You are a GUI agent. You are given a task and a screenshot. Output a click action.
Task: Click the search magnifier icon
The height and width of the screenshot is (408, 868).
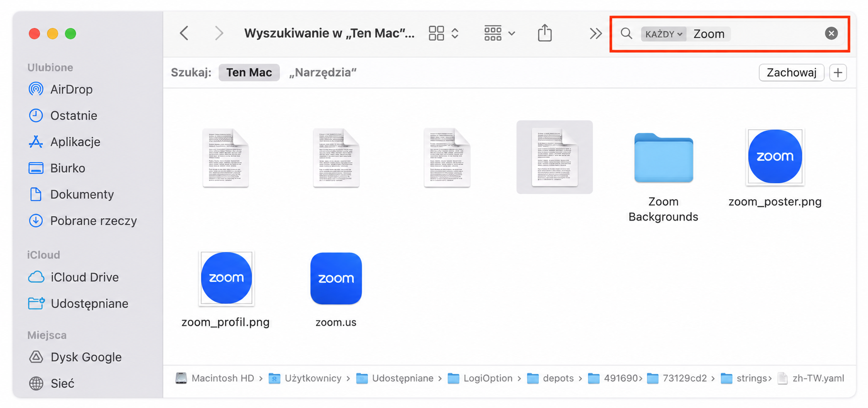click(626, 33)
